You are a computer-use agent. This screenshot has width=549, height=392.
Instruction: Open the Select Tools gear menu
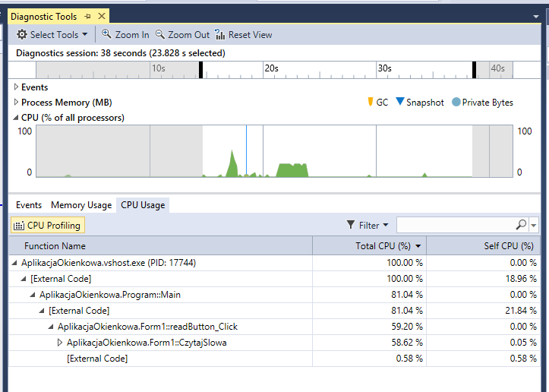point(52,35)
